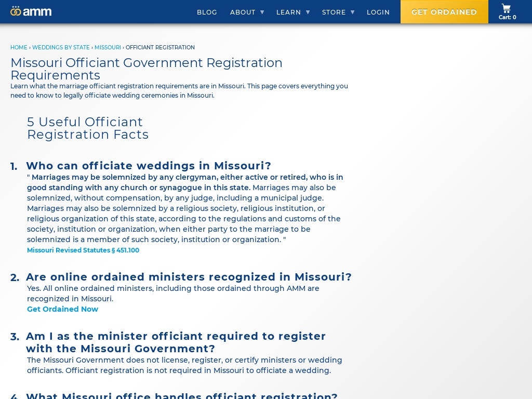Click the 'Yes. All online ordained ministers' paragraph
Viewport: 532px width, 399px height.
(x=173, y=294)
